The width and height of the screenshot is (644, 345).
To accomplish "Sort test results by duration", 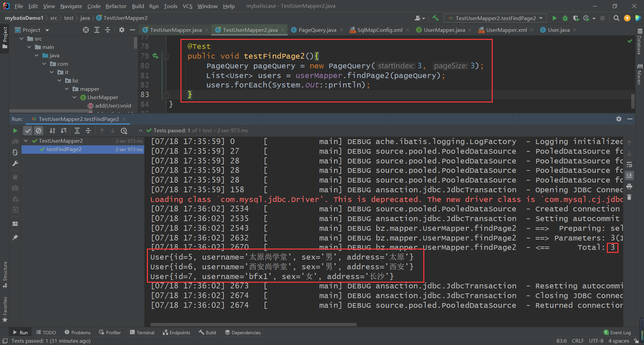I will pyautogui.click(x=63, y=131).
